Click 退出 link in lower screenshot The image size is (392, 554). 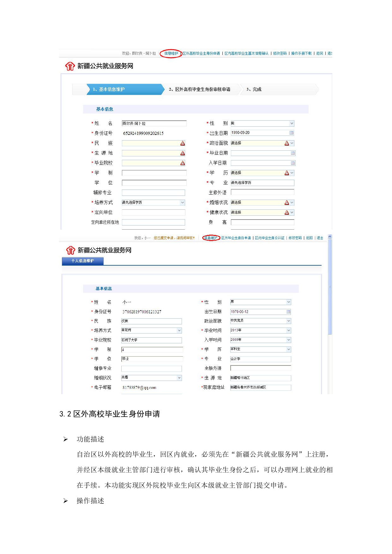click(320, 238)
